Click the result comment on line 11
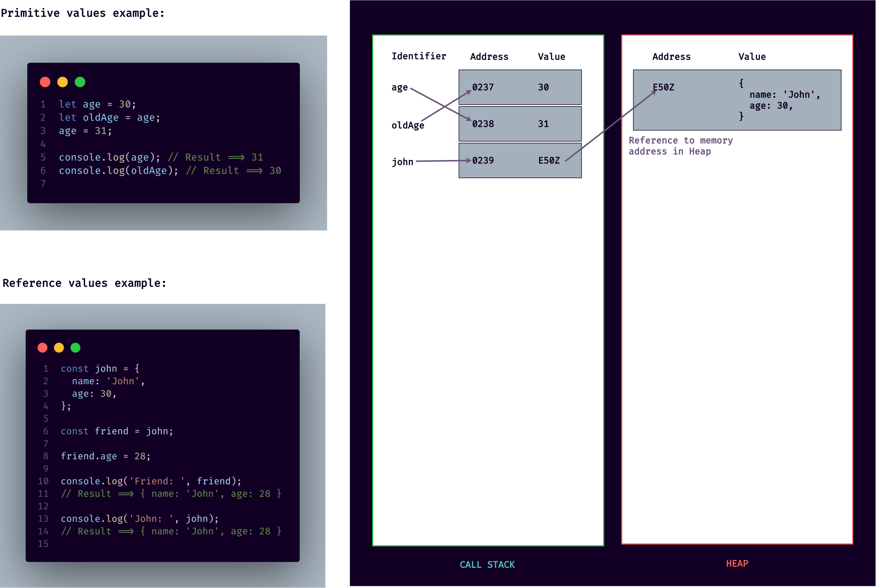 tap(171, 494)
